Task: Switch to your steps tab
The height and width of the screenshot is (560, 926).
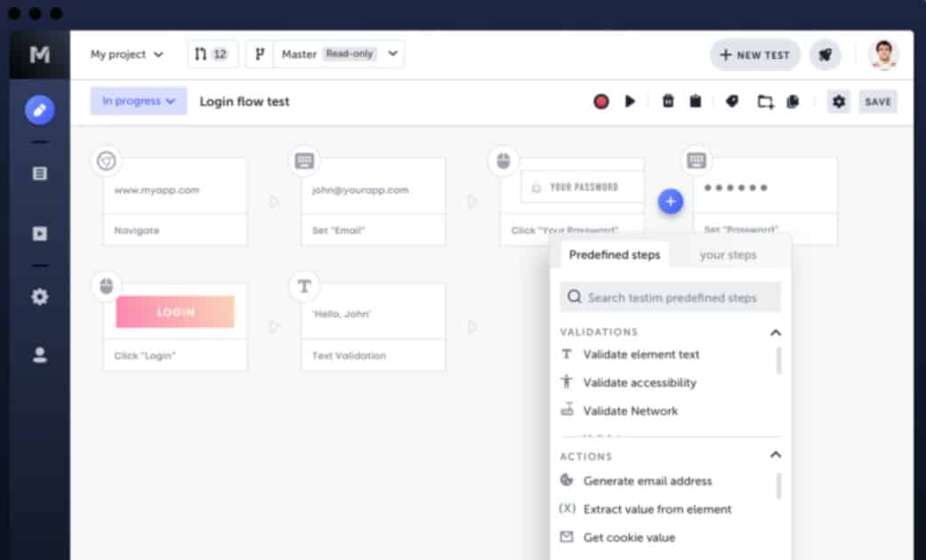Action: click(728, 255)
